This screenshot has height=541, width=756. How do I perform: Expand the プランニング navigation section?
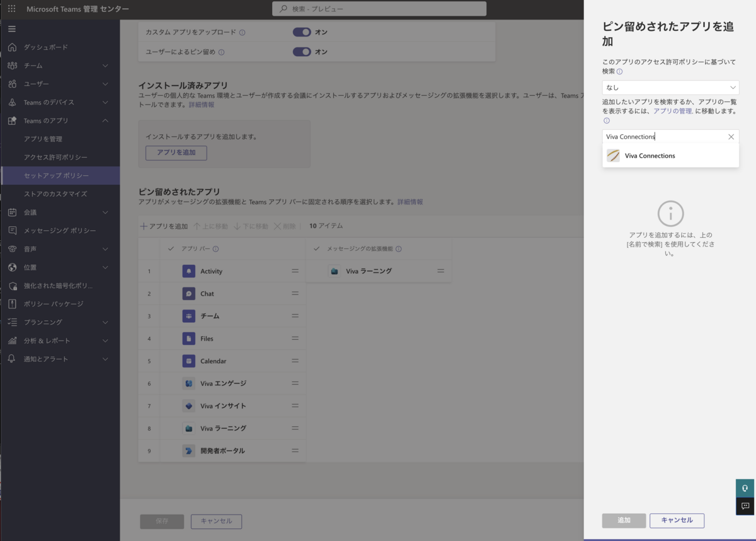(x=105, y=322)
